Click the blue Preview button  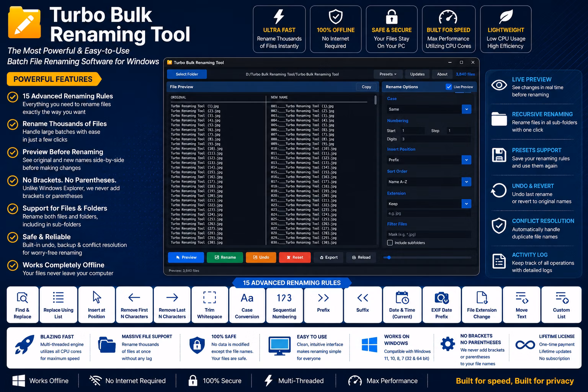[186, 257]
